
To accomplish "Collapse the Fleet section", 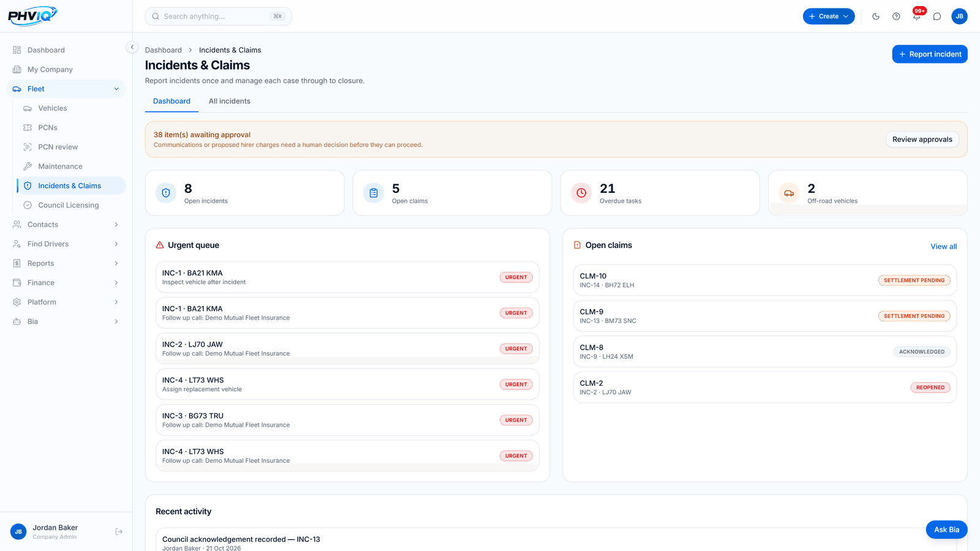I will 66,89.
